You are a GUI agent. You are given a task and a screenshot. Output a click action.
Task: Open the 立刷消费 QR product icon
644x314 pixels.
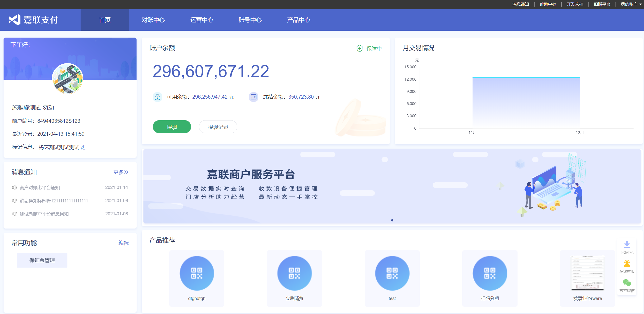294,273
